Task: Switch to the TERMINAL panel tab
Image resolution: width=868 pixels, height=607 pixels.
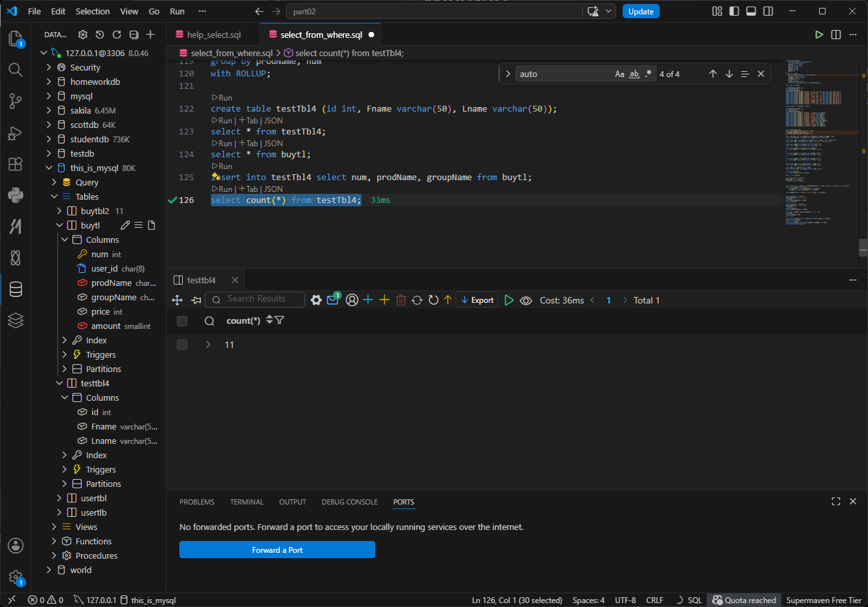Action: point(247,502)
